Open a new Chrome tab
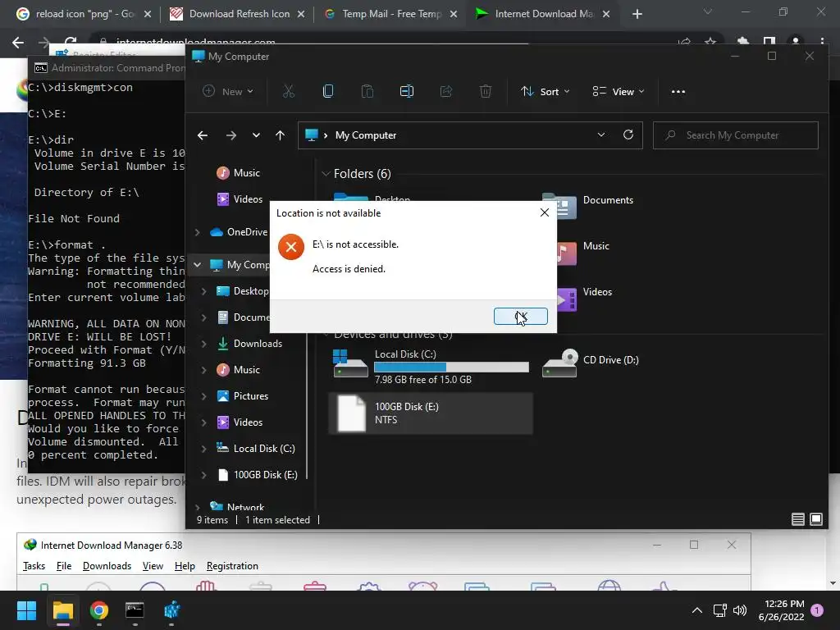The image size is (840, 630). (637, 14)
